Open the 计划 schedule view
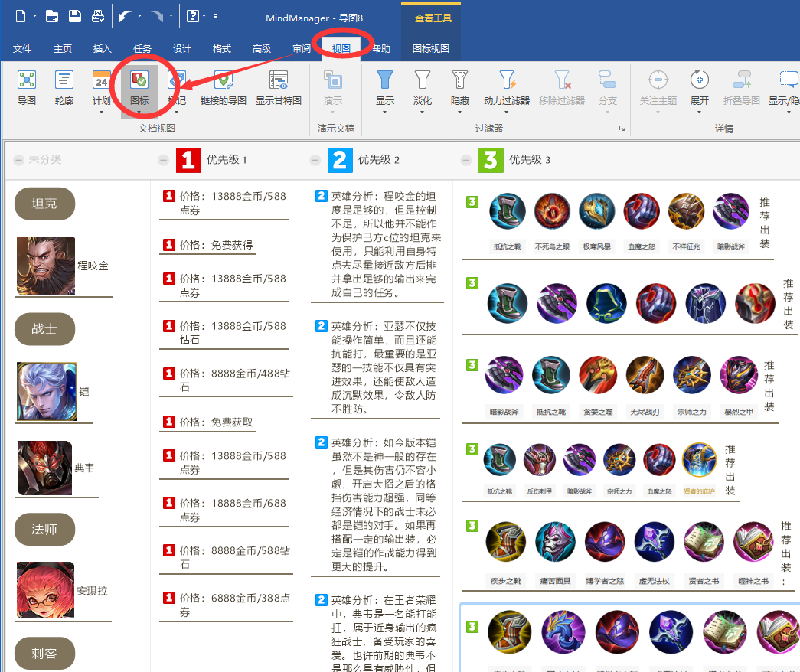Viewport: 800px width, 672px height. click(x=101, y=91)
